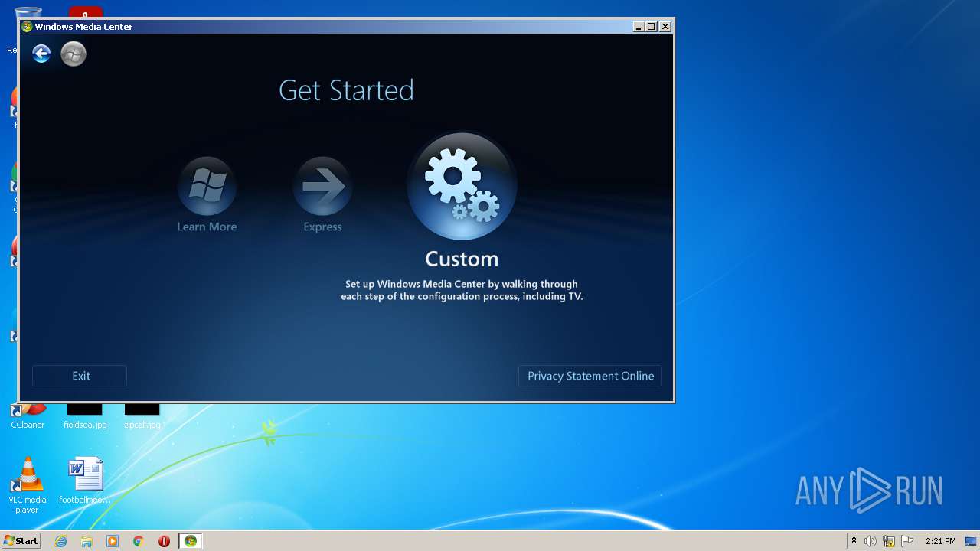Open the Media Center green Start orb
The image size is (980, 551).
click(73, 54)
